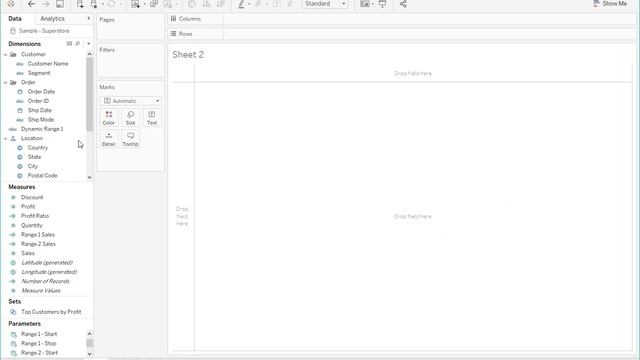Screen dimensions: 640x360
Task: Click the Dimensions pane scrollbar thumb
Action: tap(89, 94)
